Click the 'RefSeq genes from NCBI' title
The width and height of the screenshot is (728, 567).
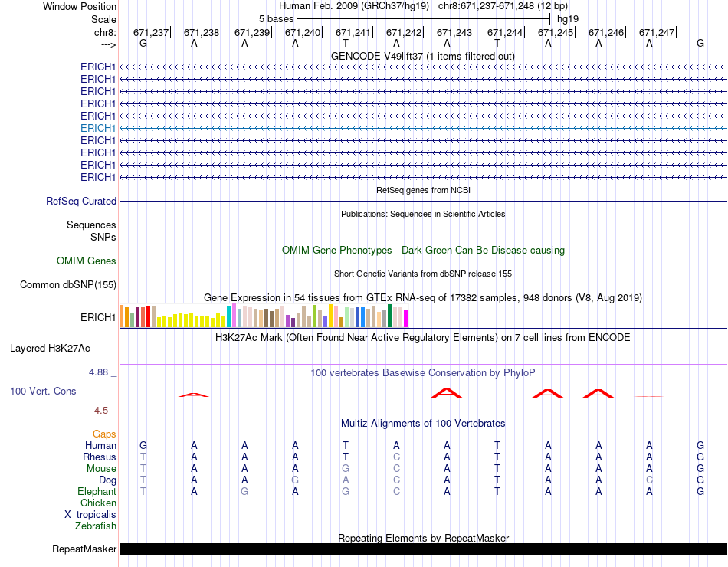point(423,189)
